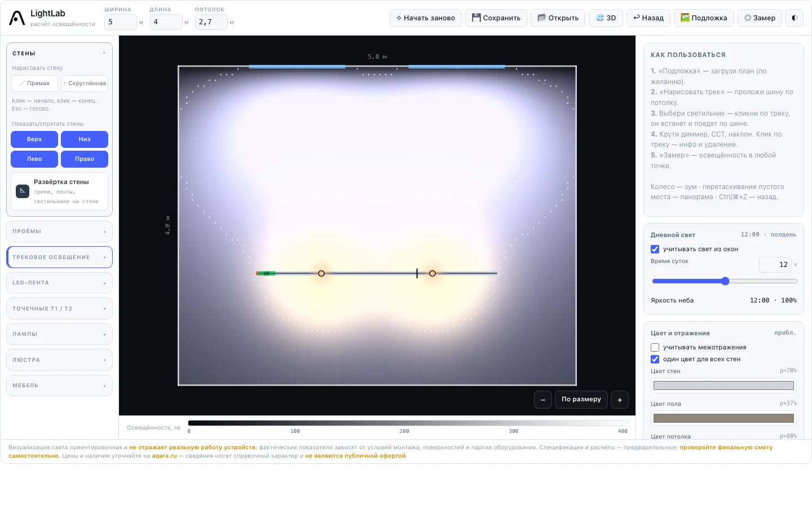Load floor plan with Подложка
This screenshot has height=508, width=812.
704,18
